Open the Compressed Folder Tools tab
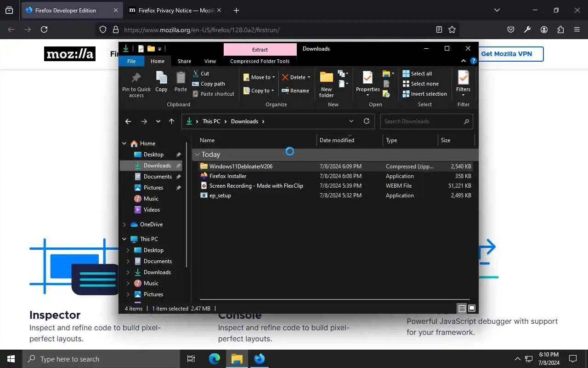Screen dimensions: 588x368 pos(260,61)
